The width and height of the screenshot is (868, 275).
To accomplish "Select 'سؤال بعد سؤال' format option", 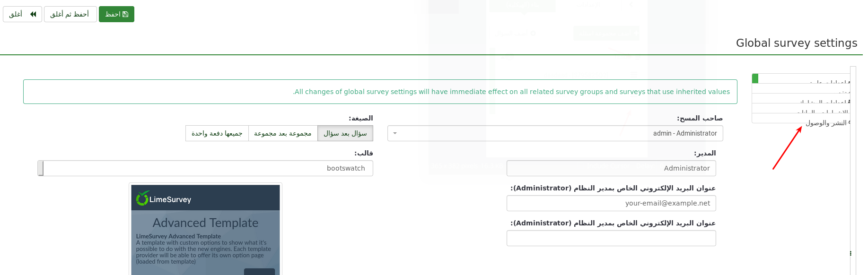I will (345, 134).
